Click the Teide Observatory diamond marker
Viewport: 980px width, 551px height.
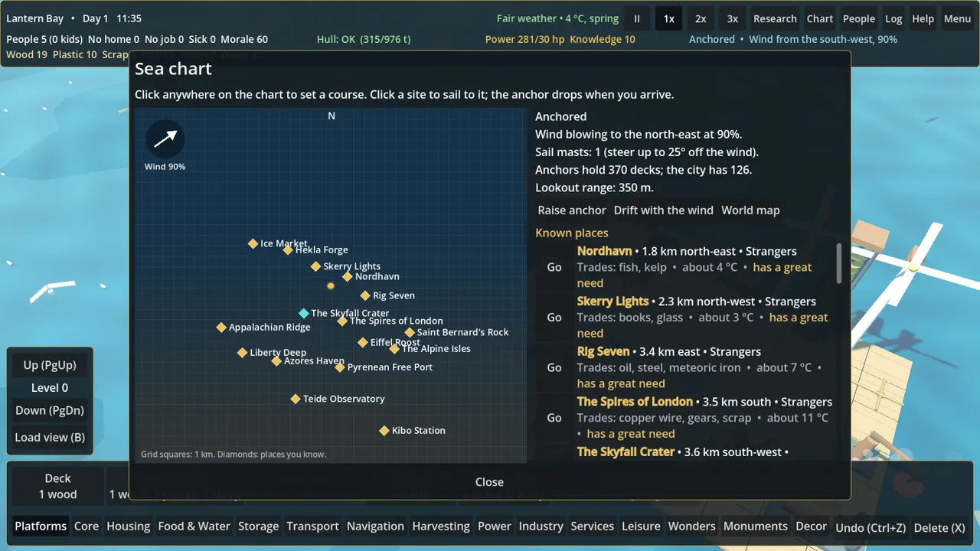tap(296, 399)
